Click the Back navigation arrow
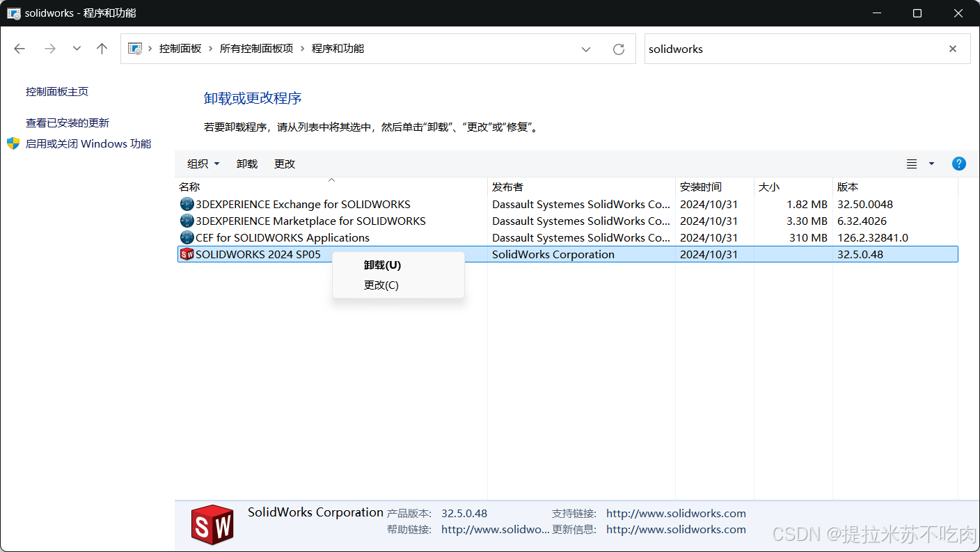Viewport: 980px width, 552px height. point(19,49)
